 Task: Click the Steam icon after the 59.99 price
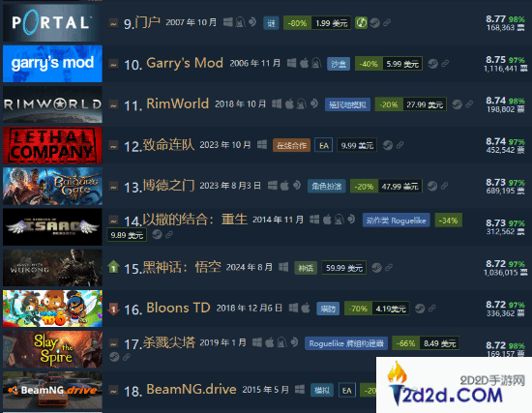376,267
